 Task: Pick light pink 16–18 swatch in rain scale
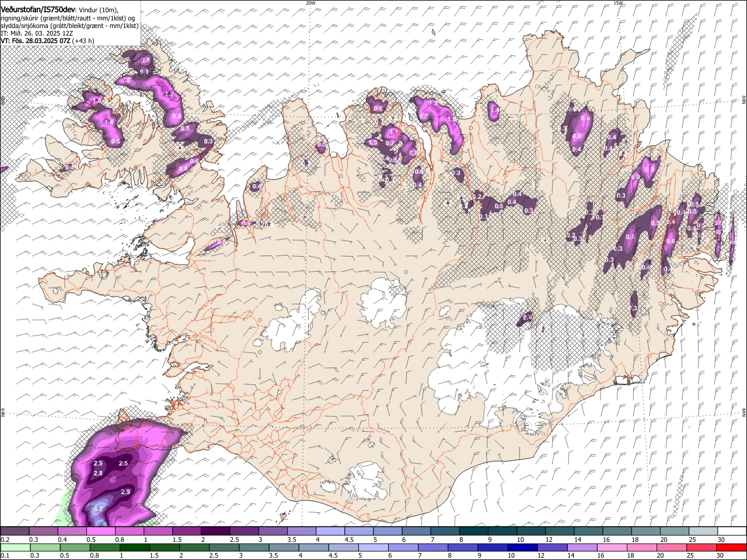pos(612,548)
